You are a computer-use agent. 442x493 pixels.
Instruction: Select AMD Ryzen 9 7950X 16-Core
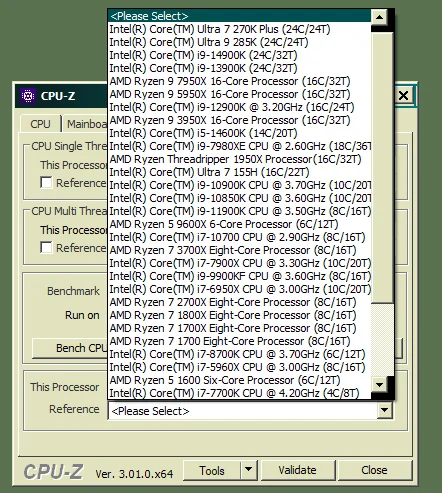[239, 81]
